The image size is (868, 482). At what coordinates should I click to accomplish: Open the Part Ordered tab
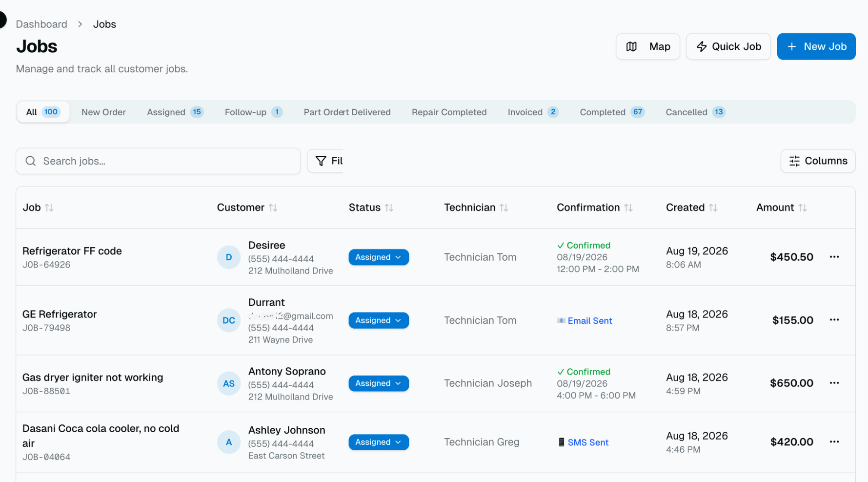pos(325,112)
